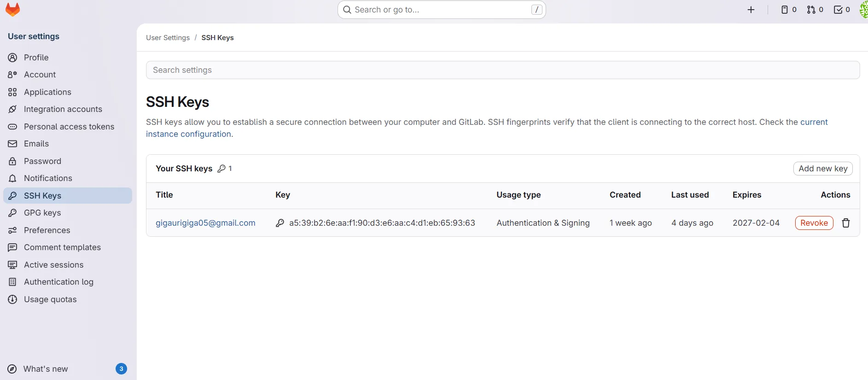The height and width of the screenshot is (380, 868).
Task: Open the merge requests icon
Action: click(815, 10)
